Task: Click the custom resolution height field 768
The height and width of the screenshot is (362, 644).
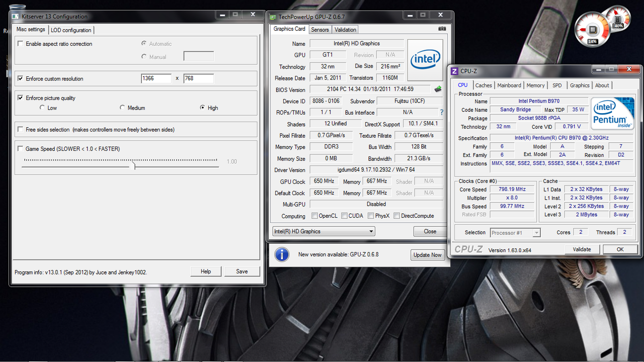Action: (199, 78)
